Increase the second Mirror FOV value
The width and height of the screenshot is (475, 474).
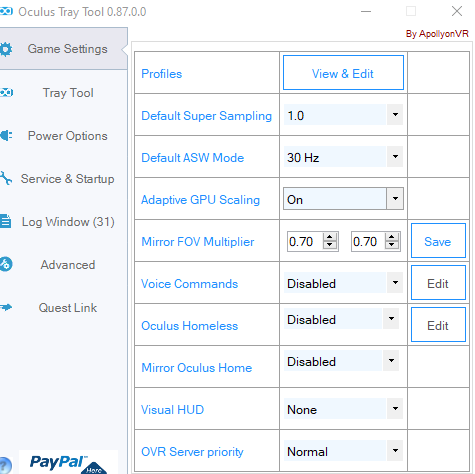tap(392, 237)
